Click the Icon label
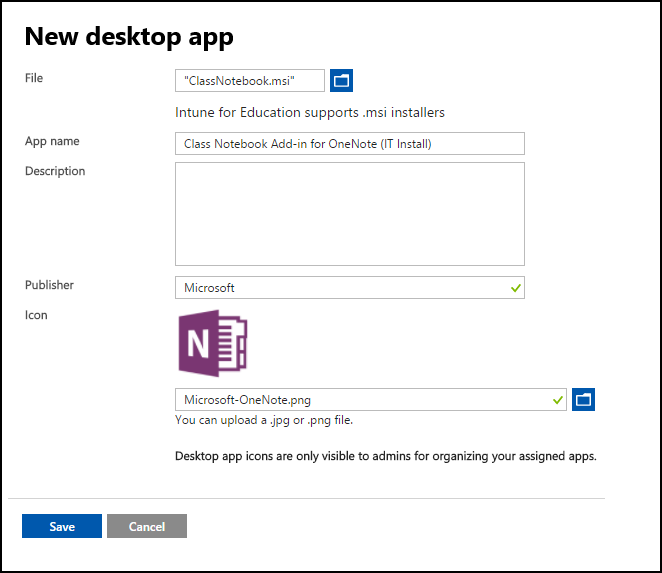 (36, 315)
